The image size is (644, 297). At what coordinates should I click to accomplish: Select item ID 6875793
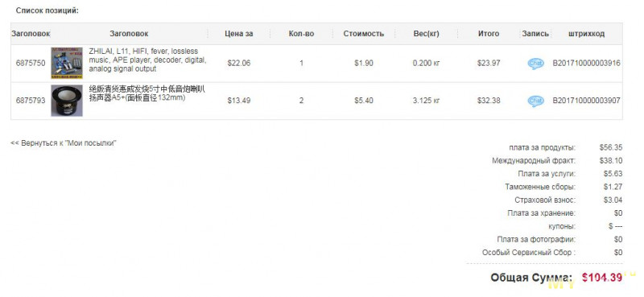pyautogui.click(x=31, y=101)
